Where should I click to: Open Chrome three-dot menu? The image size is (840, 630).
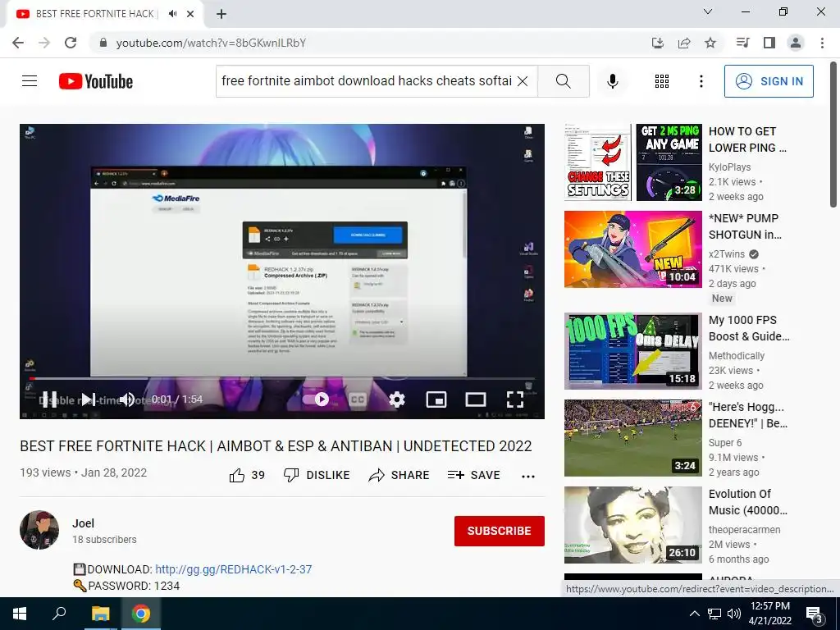pyautogui.click(x=822, y=43)
